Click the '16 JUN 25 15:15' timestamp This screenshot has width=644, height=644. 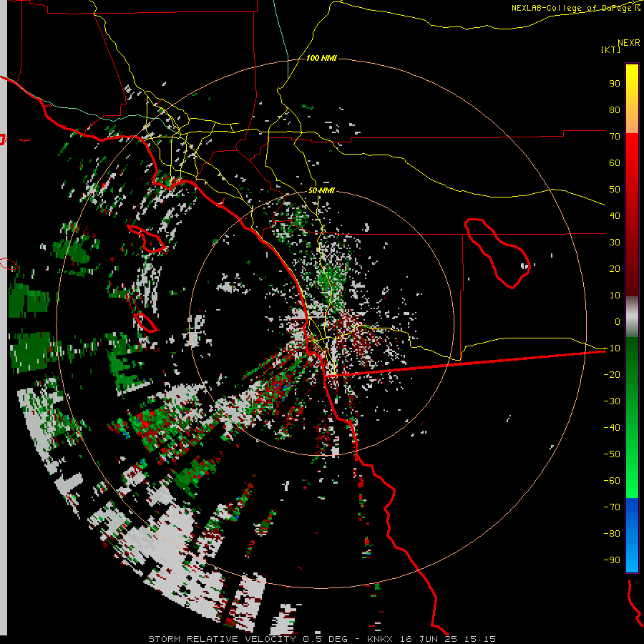tap(448, 639)
